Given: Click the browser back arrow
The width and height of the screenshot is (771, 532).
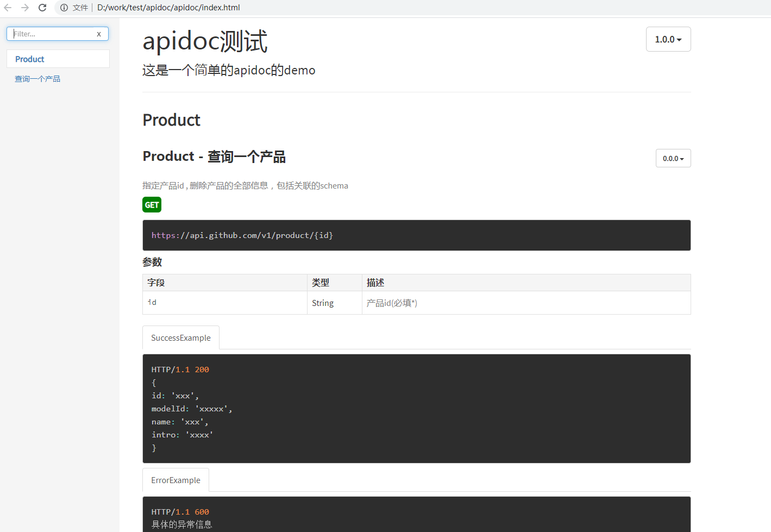Looking at the screenshot, I should pos(8,8).
